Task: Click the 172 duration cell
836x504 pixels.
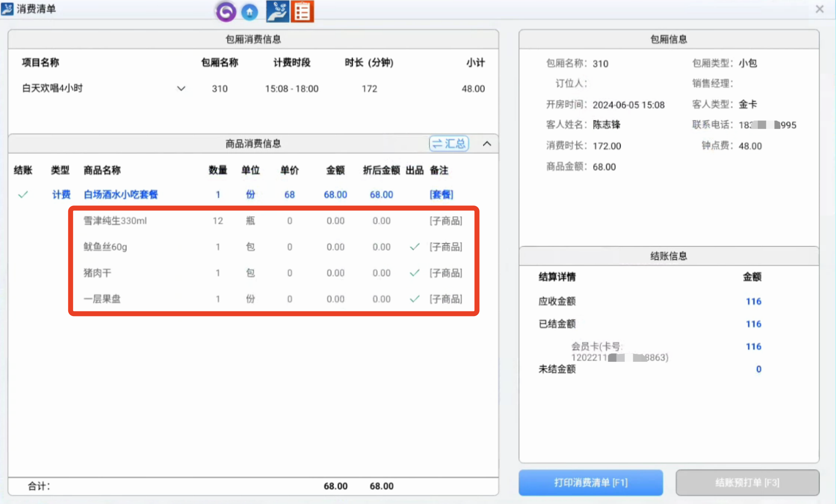Action: 369,89
